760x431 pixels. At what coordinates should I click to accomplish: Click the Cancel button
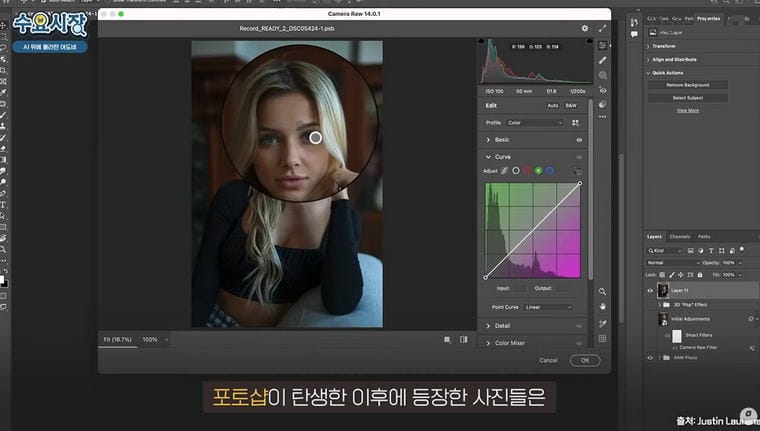549,360
